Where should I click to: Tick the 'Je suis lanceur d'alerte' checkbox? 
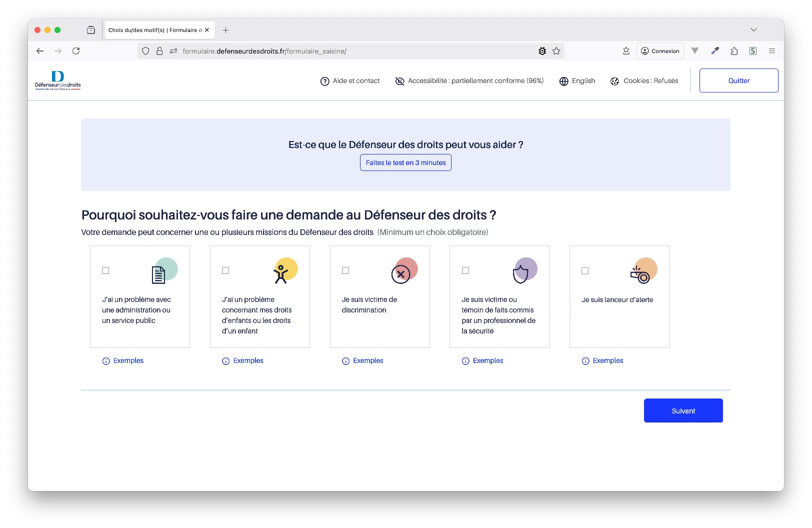pyautogui.click(x=585, y=270)
